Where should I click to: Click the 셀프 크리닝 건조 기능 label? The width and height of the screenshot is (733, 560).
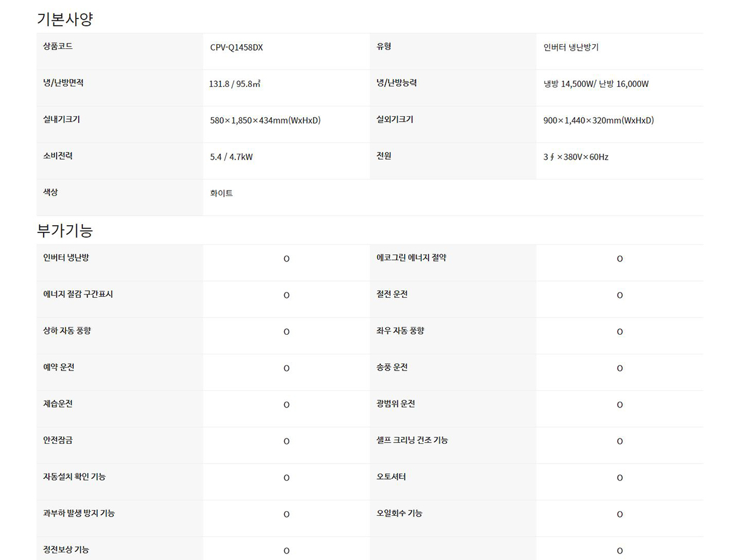pos(412,440)
